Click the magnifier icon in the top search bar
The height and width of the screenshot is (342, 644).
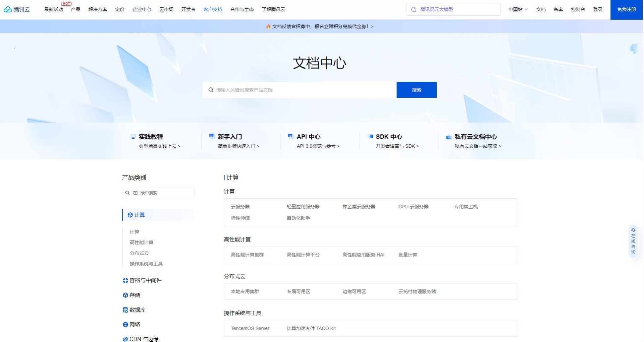point(414,9)
